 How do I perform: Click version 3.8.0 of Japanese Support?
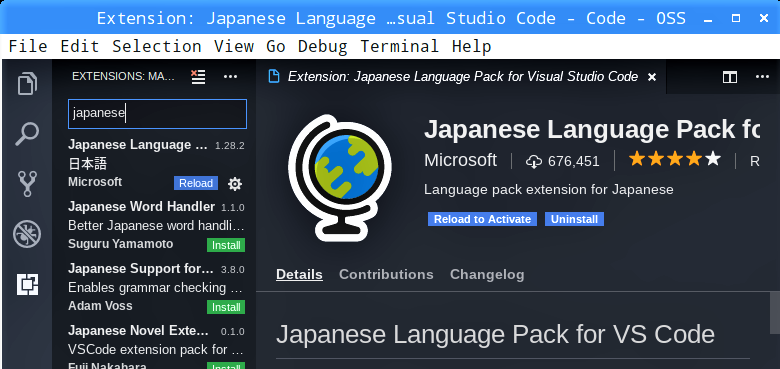pos(233,270)
